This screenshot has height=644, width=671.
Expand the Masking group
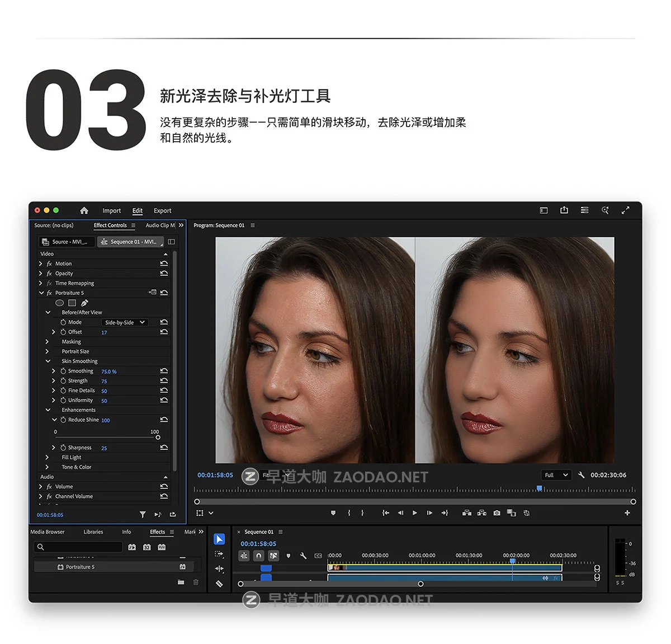coord(47,342)
